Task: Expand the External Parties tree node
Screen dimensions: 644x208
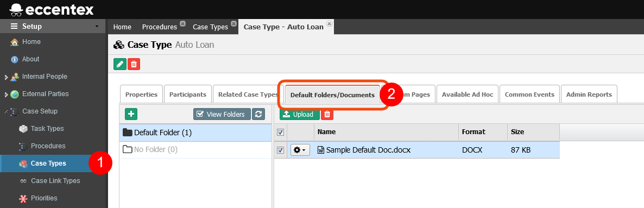Action: [6, 94]
